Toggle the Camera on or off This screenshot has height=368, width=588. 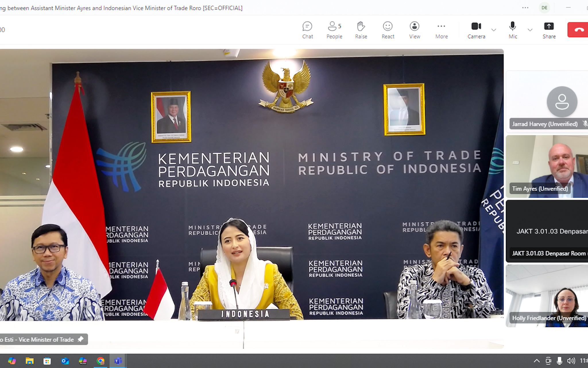(x=476, y=30)
